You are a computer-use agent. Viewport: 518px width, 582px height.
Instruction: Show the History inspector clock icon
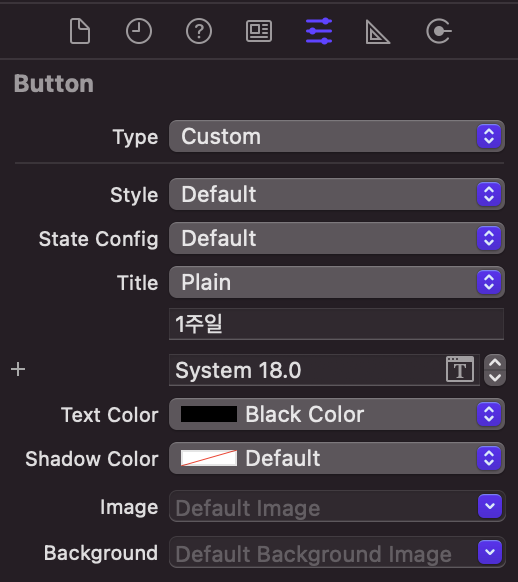pos(139,32)
